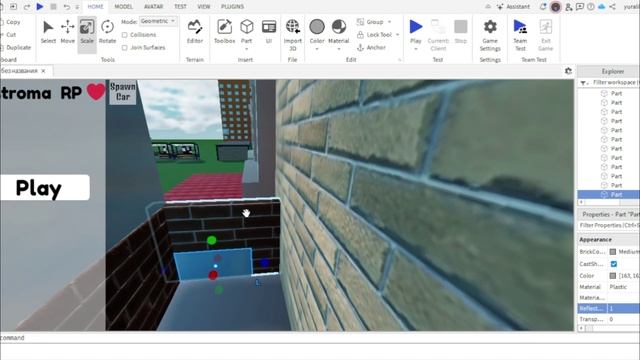Start a Team Test session
Image resolution: width=640 pixels, height=360 pixels.
[x=520, y=35]
